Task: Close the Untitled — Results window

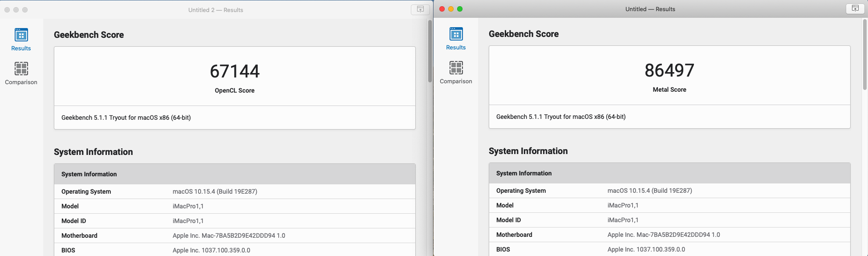Action: (442, 9)
